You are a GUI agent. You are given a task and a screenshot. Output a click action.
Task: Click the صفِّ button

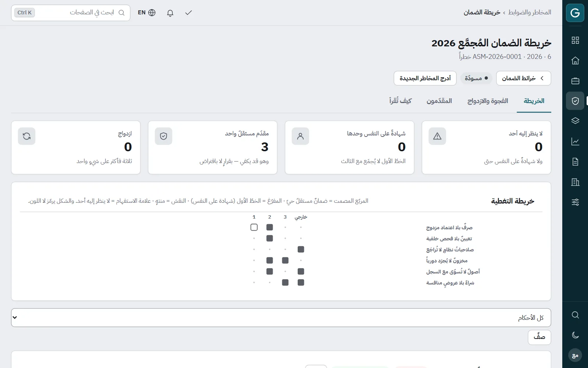point(539,337)
